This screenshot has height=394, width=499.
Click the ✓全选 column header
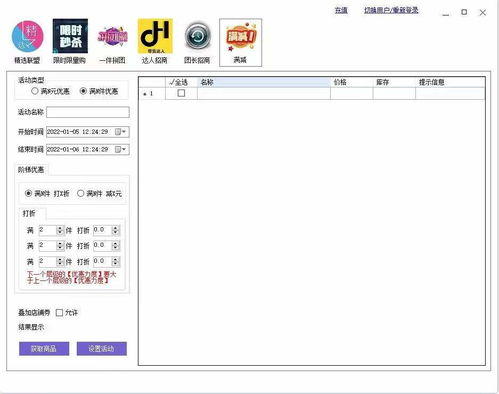(x=181, y=82)
